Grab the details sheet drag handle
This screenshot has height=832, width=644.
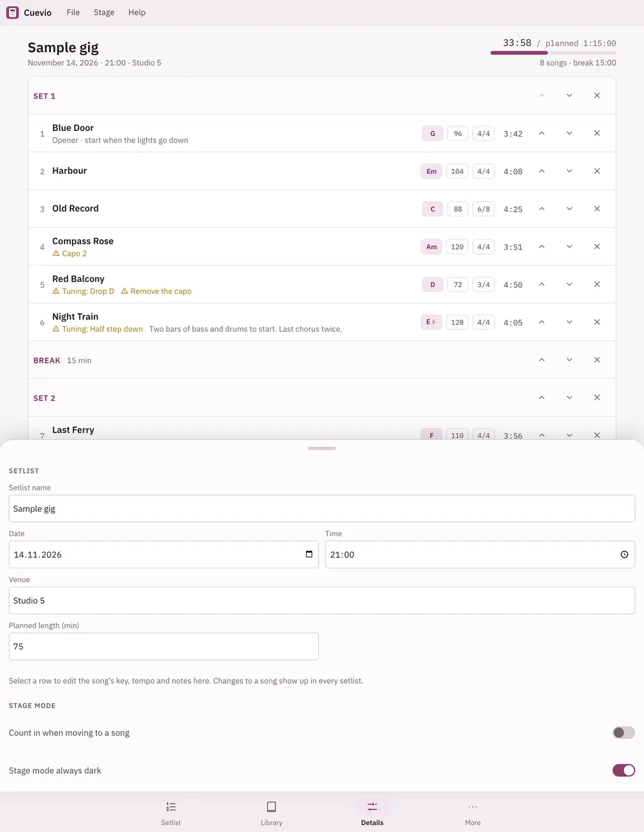point(322,448)
